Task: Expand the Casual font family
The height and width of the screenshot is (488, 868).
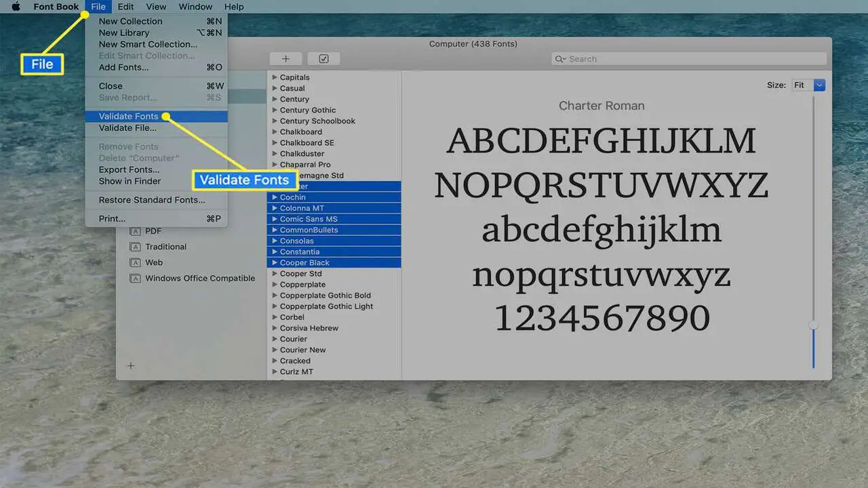Action: pos(275,88)
